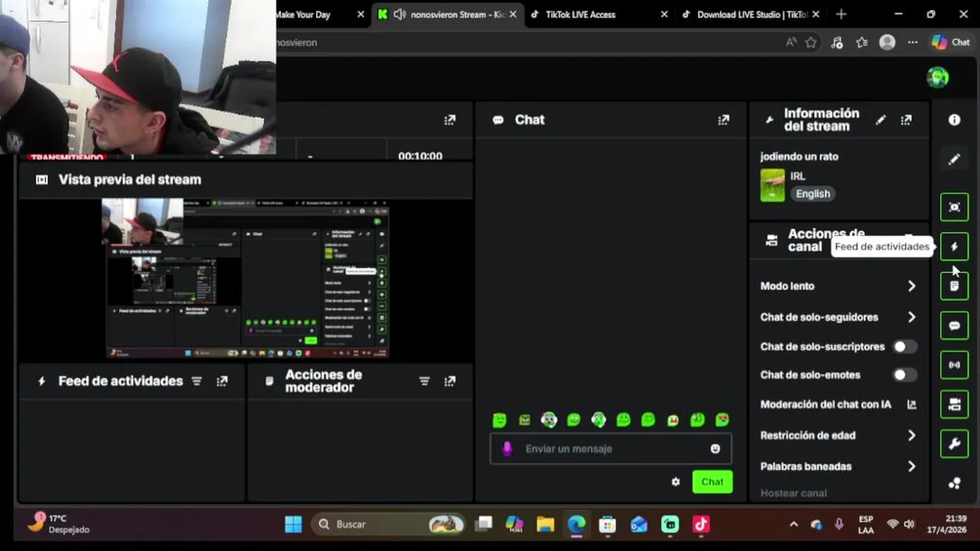The image size is (980, 551).
Task: Toggle the stream preview panel icon in sidebar
Action: (954, 207)
